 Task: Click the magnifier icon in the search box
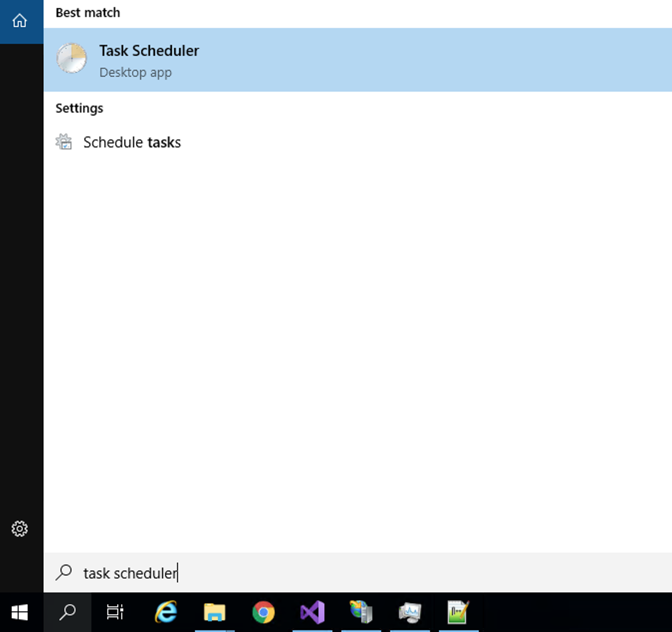(64, 573)
